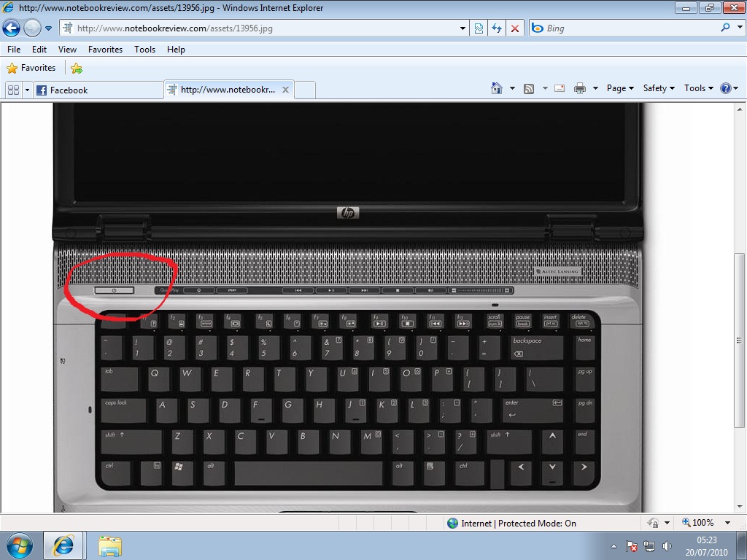Screen dimensions: 747x560
Task: Click the Favorites star button
Action: (31, 68)
